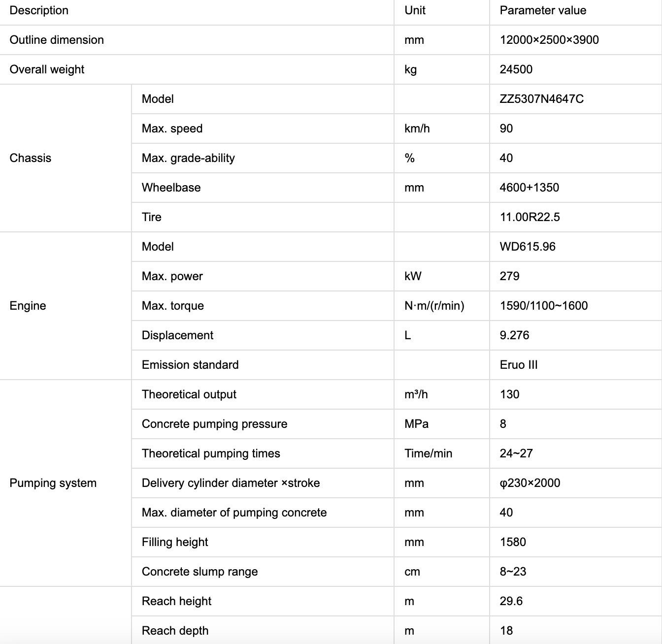Click the Parameter value column header
Screen dimensions: 662x644
coord(543,10)
